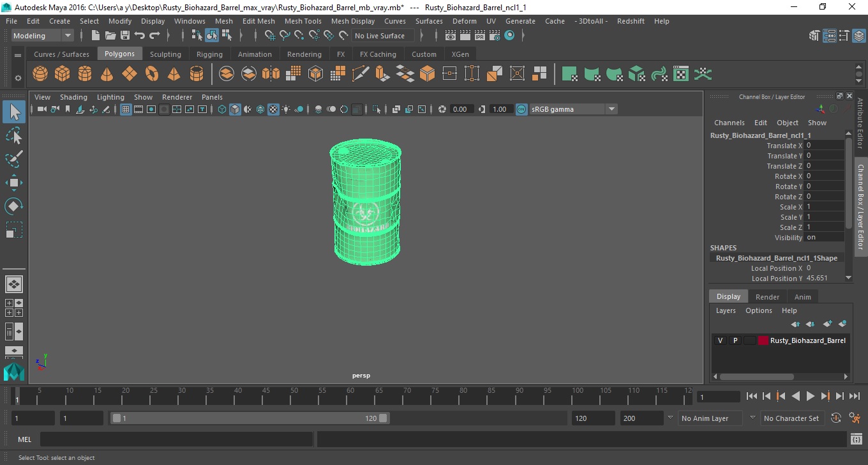Screen dimensions: 868x465
Task: Go to the start of the playback range
Action: click(752, 396)
